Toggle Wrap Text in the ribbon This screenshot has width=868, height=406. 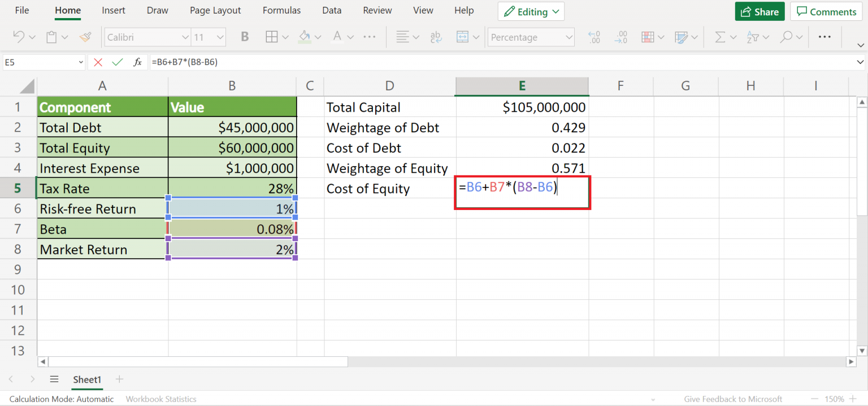[436, 37]
